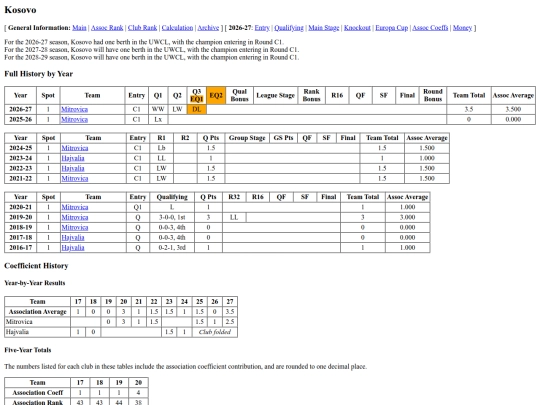Open Mitrovica link in 2025-26 row
Screen dimensions: 540x405
[74, 120]
